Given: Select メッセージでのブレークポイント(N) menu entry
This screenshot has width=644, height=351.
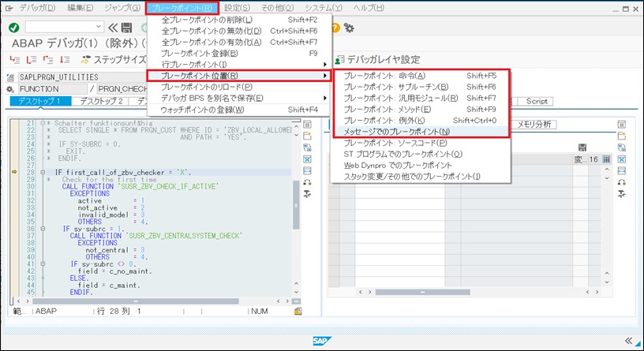Looking at the screenshot, I should click(420, 132).
